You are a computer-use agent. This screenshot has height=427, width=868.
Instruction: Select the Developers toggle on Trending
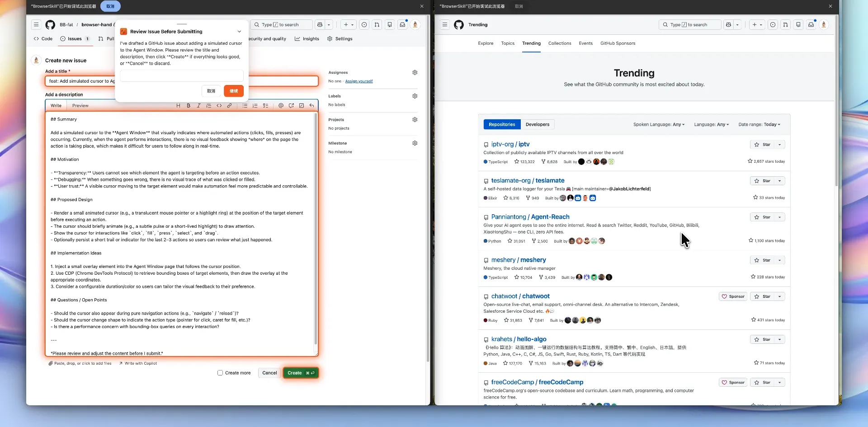538,124
